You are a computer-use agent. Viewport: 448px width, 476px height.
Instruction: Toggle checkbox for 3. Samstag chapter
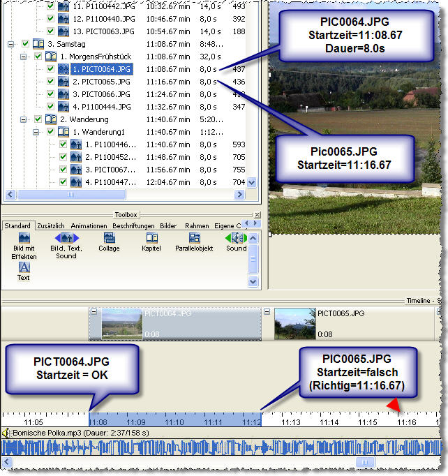tap(26, 43)
